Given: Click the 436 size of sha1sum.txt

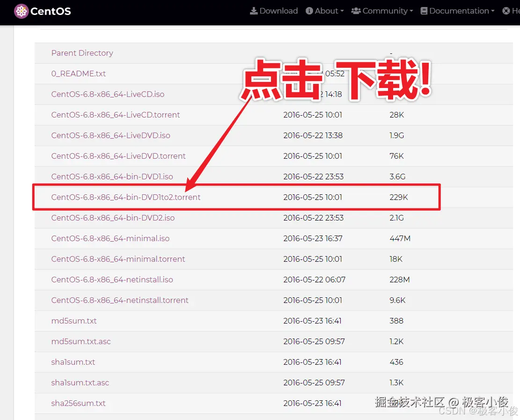Looking at the screenshot, I should 396,362.
